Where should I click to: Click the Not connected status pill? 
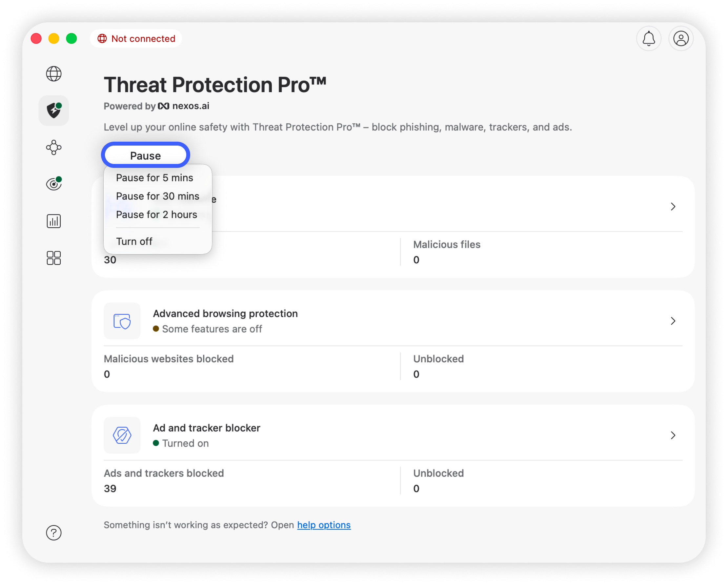136,38
